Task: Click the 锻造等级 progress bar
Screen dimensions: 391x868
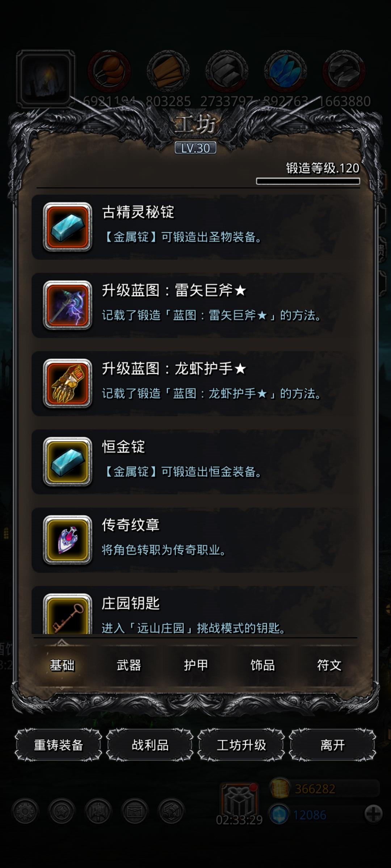Action: [x=308, y=181]
